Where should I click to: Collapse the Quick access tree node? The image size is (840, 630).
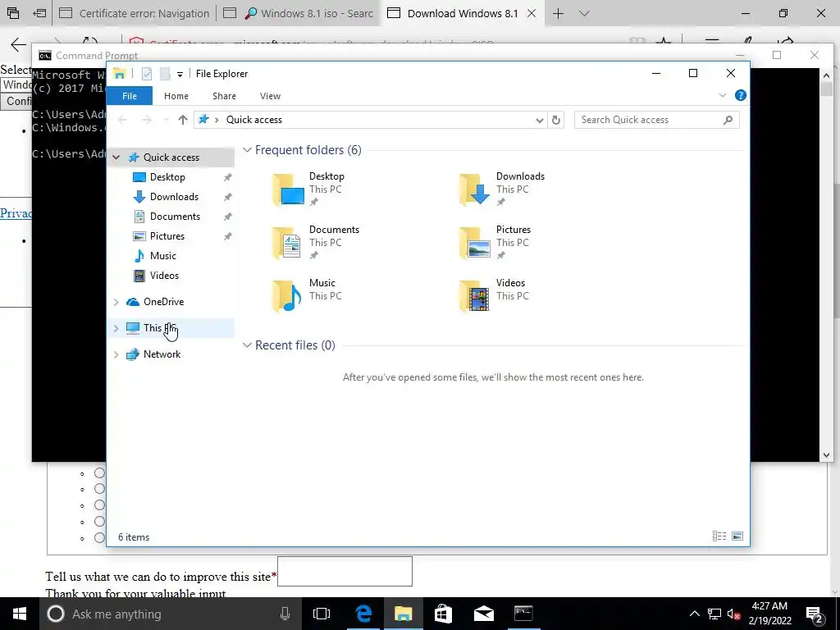[116, 157]
